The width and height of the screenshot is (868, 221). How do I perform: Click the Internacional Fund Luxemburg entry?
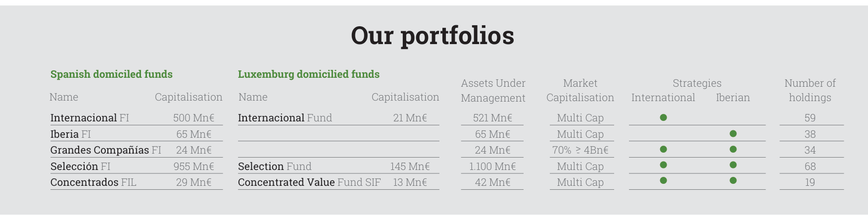[285, 118]
